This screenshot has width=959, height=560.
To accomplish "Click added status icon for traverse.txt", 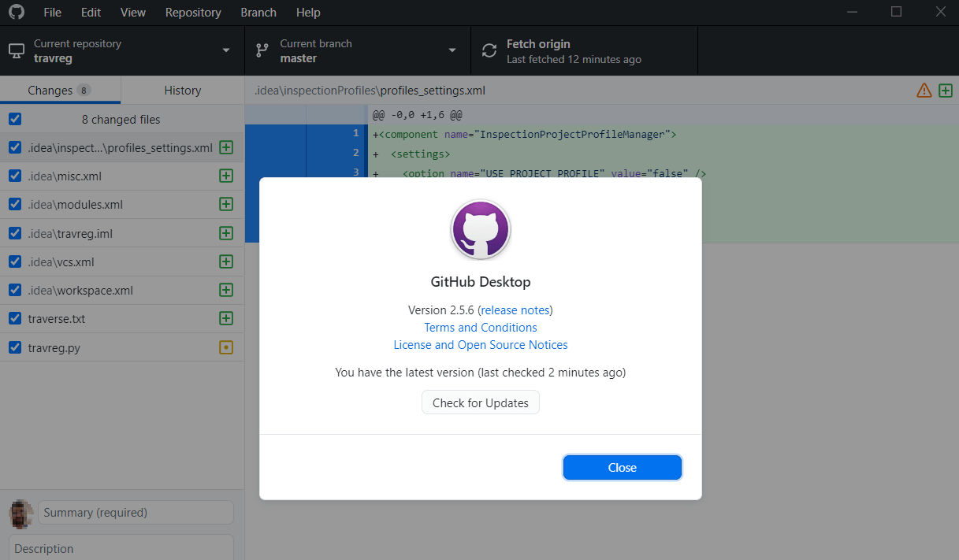I will (226, 318).
